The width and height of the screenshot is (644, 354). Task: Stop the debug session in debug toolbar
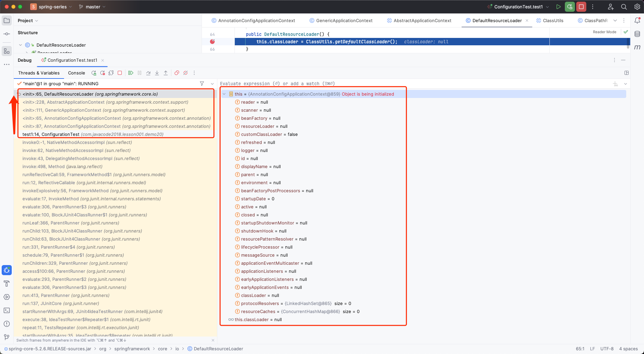pyautogui.click(x=120, y=73)
